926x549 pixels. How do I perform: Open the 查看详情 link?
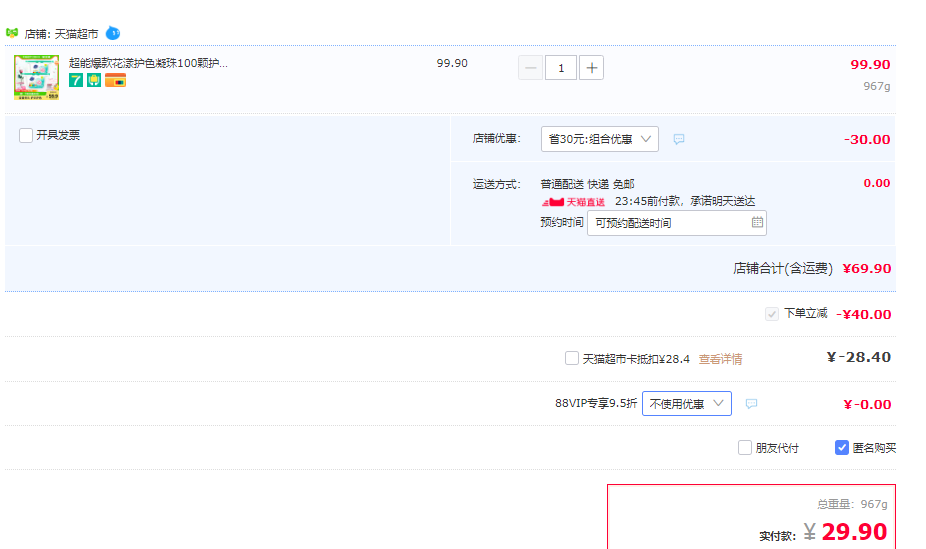[x=720, y=359]
